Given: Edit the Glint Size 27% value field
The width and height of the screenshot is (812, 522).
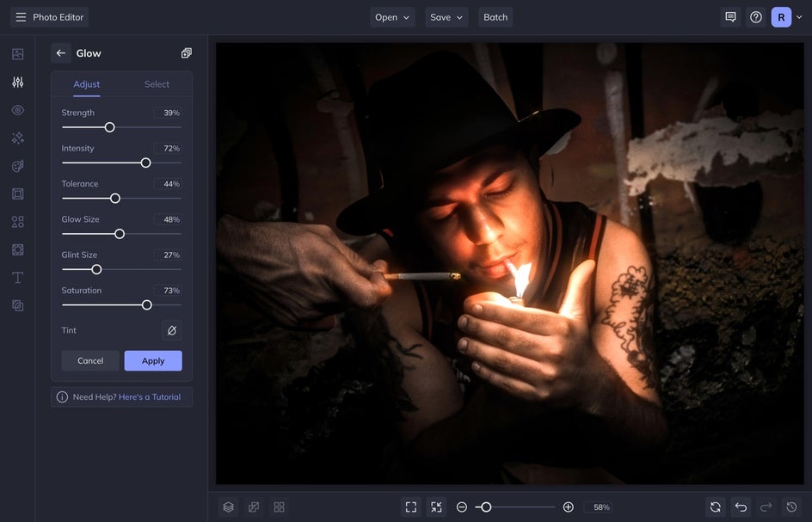Looking at the screenshot, I should point(168,255).
